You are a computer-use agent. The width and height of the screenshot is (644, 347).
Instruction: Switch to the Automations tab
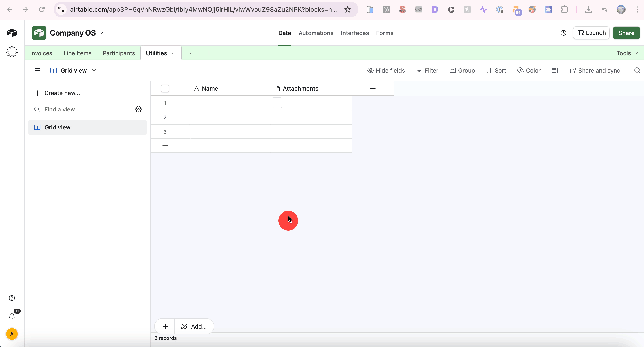[x=316, y=33]
